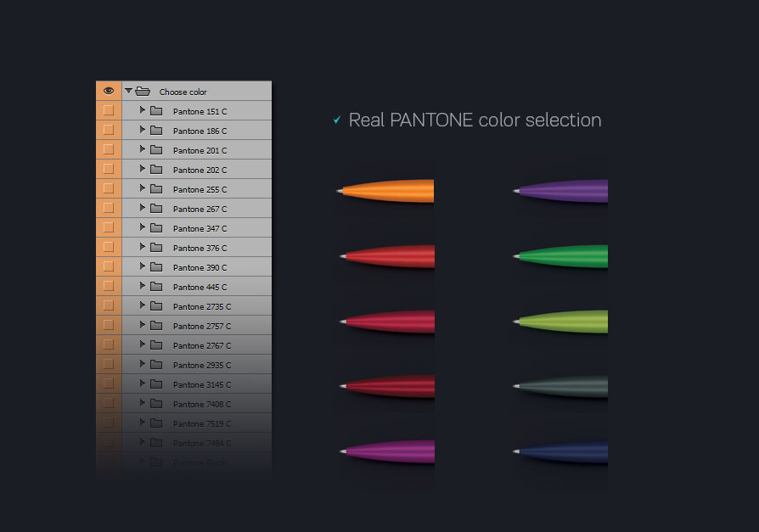Click the teal checkmark before Real PANTONE
This screenshot has height=532, width=759.
[337, 120]
